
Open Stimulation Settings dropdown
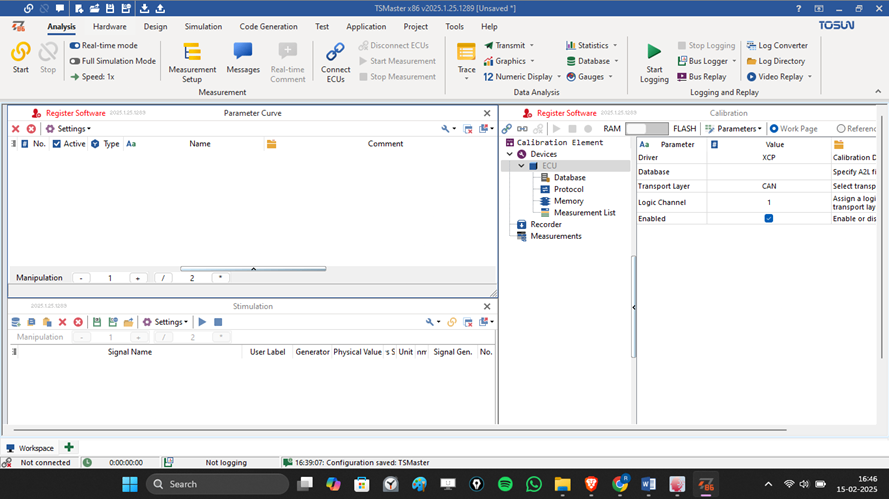[x=166, y=322]
